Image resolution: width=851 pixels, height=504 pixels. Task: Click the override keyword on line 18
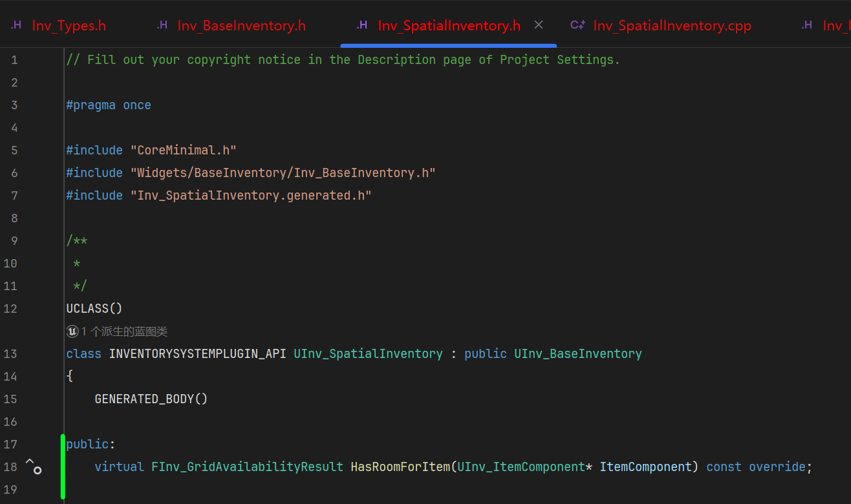777,467
